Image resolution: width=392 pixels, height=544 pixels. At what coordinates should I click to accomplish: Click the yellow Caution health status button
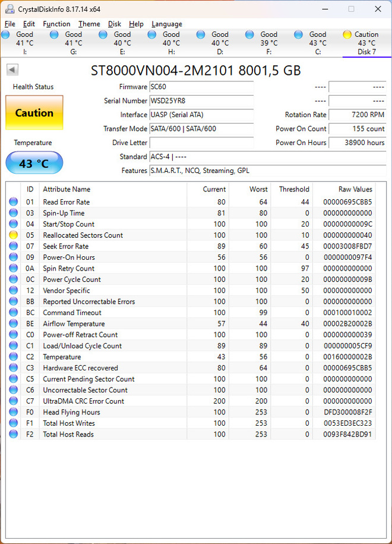coord(34,113)
